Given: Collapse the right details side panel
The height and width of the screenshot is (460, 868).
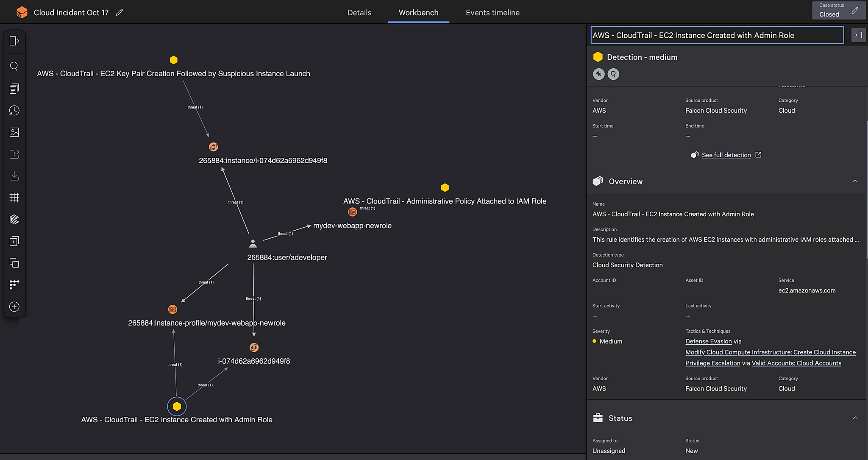Looking at the screenshot, I should coord(858,35).
